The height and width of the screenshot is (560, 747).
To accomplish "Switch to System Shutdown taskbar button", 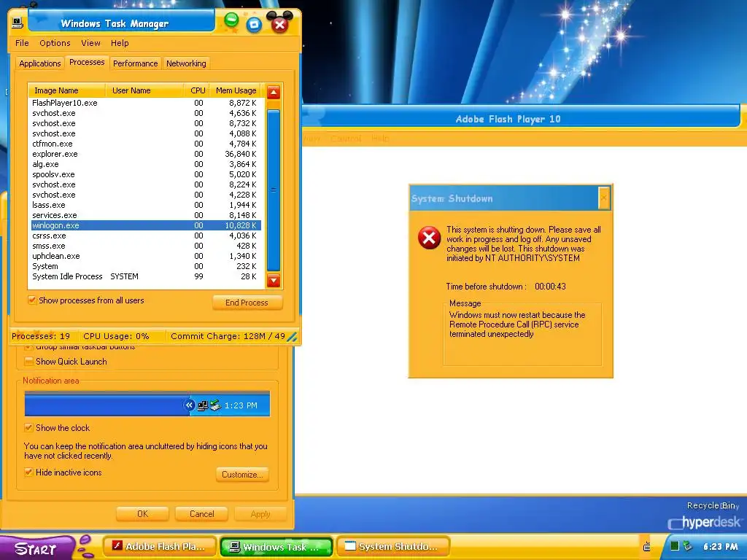I will tap(393, 547).
